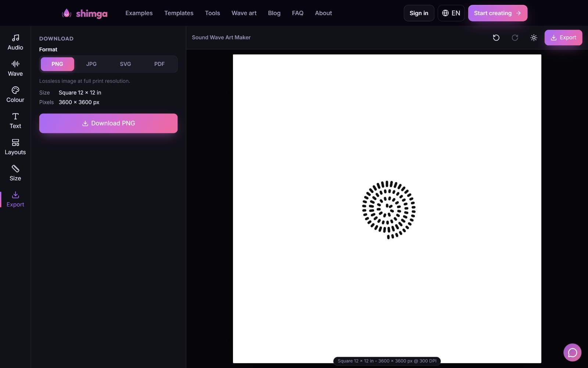The height and width of the screenshot is (368, 588).
Task: Click the 'Square 12 × 12 in' size value
Action: coord(80,93)
